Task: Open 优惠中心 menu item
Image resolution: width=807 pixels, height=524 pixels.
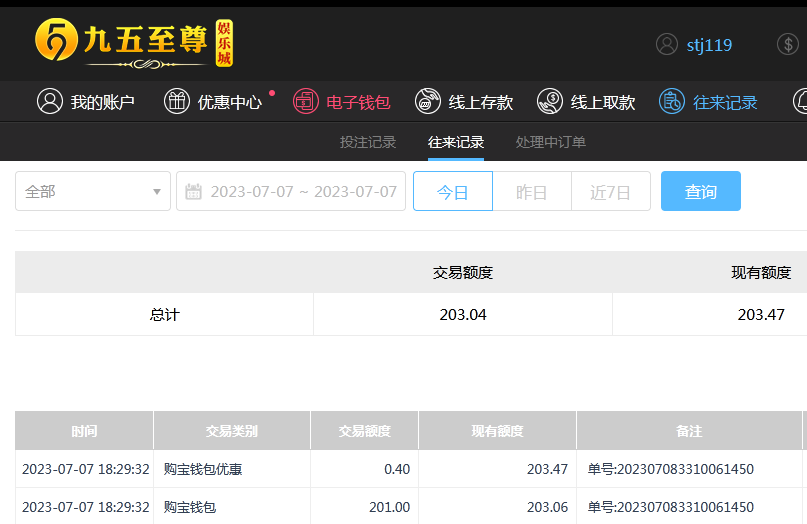Action: pos(230,102)
